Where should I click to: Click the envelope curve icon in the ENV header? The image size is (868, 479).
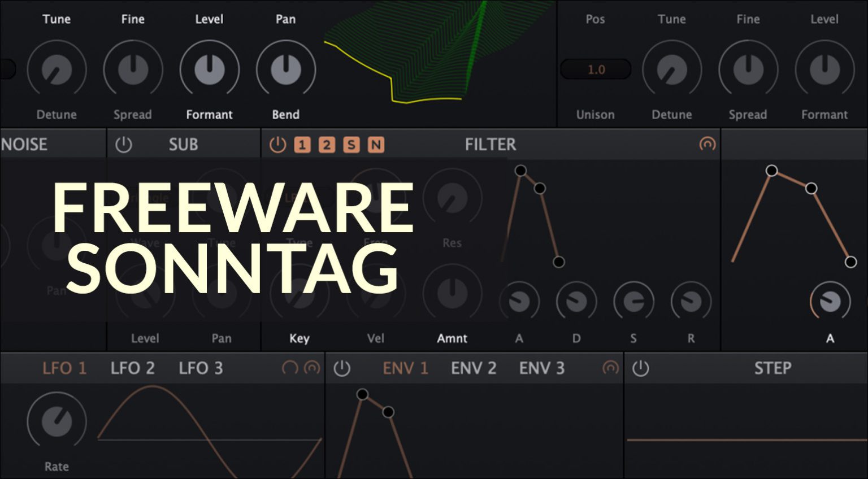(609, 368)
